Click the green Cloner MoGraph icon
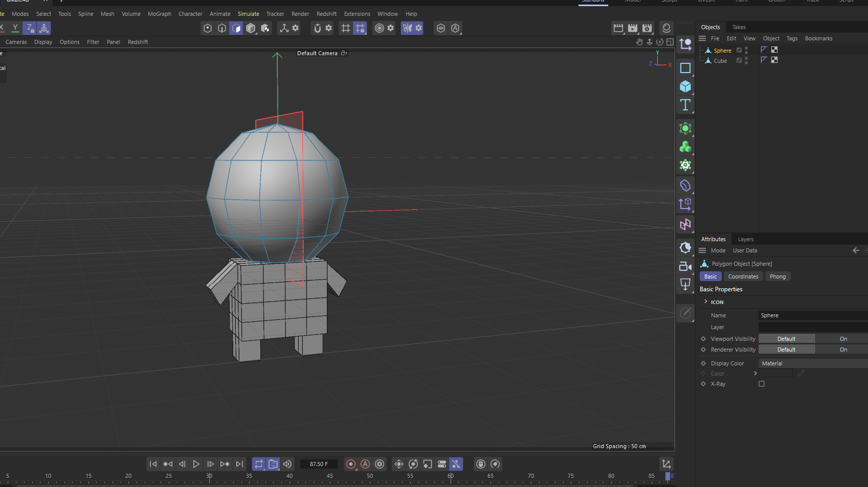The height and width of the screenshot is (487, 868). point(685,147)
